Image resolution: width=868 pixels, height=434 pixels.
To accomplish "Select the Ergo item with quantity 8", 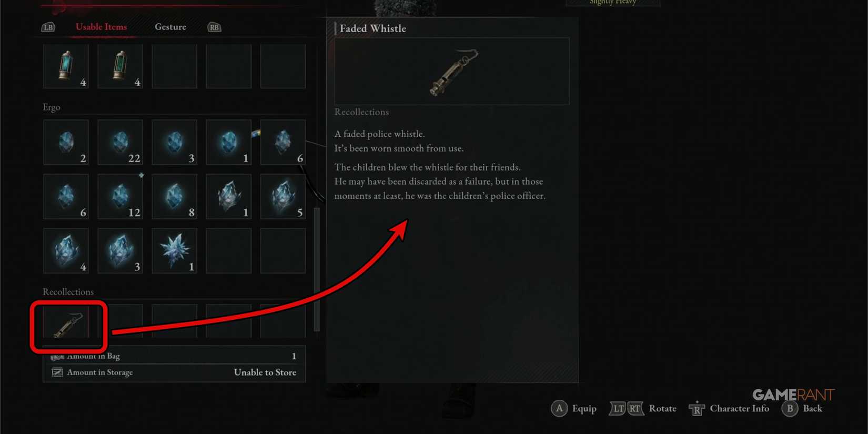I will click(174, 196).
